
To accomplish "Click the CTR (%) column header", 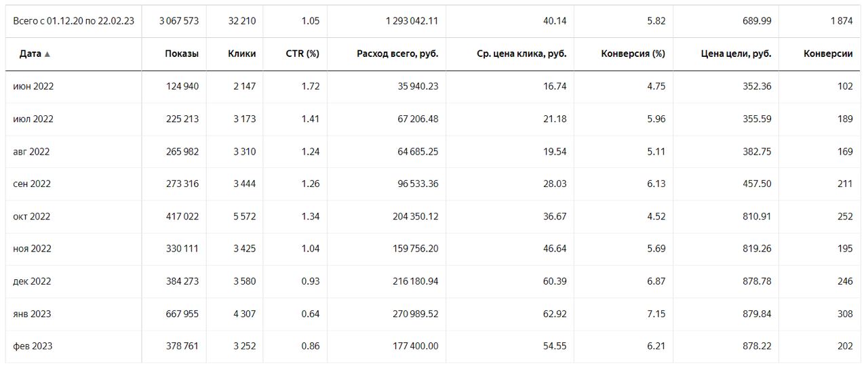I will (x=302, y=54).
